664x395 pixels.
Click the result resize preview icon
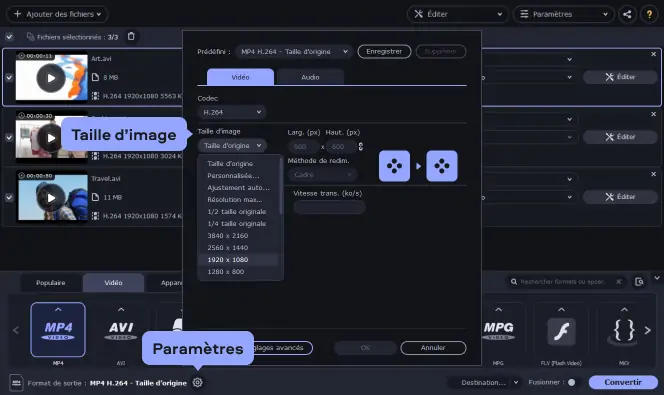coord(442,166)
